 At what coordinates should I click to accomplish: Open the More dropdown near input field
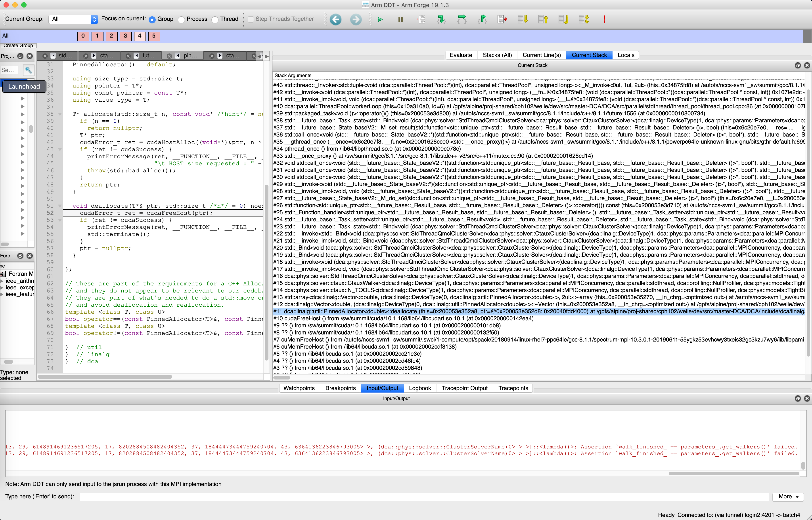point(788,497)
